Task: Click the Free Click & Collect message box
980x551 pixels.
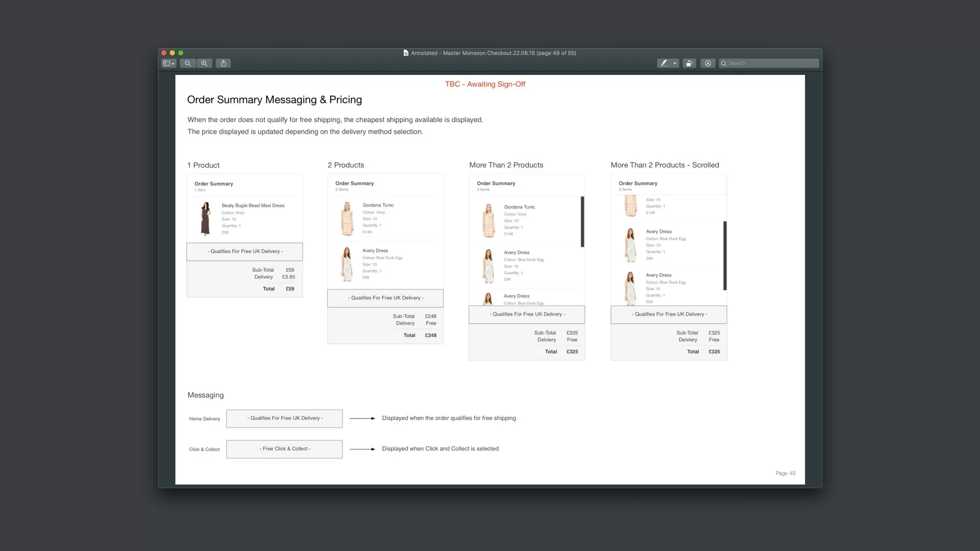Action: [x=284, y=449]
